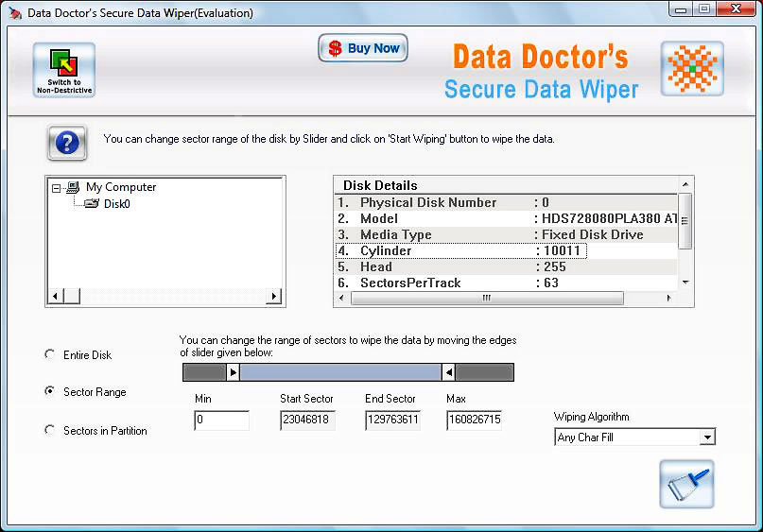This screenshot has height=532, width=763.
Task: Select the Entire Disk radio button
Action: pos(49,354)
